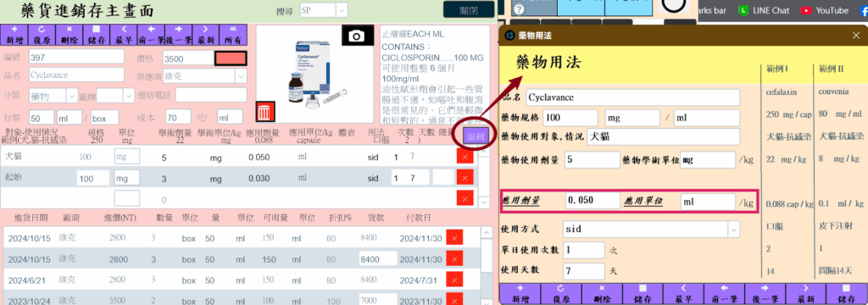Click the 包裝 quantity field showing 50
The width and height of the screenshot is (868, 305).
tap(42, 117)
